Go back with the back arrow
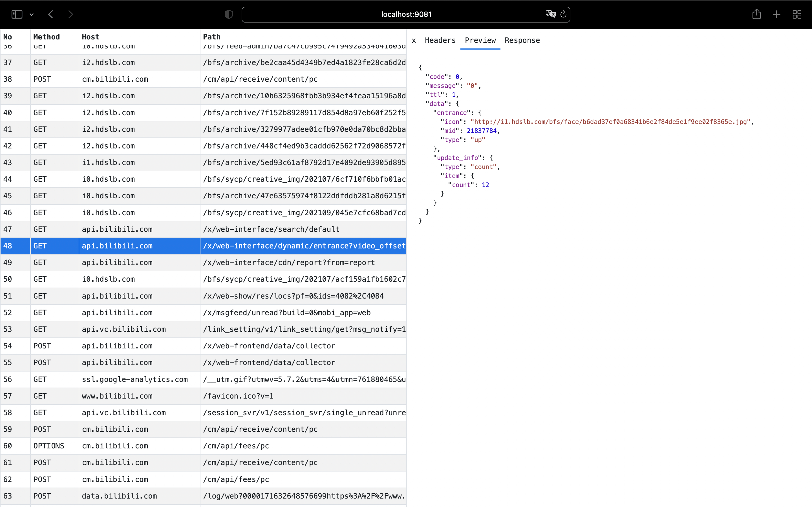 click(51, 14)
